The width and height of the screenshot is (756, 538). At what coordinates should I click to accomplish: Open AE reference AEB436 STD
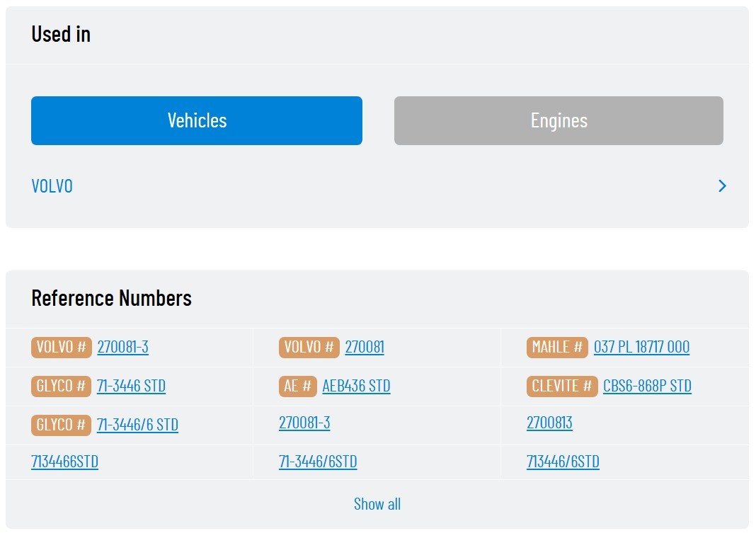356,386
